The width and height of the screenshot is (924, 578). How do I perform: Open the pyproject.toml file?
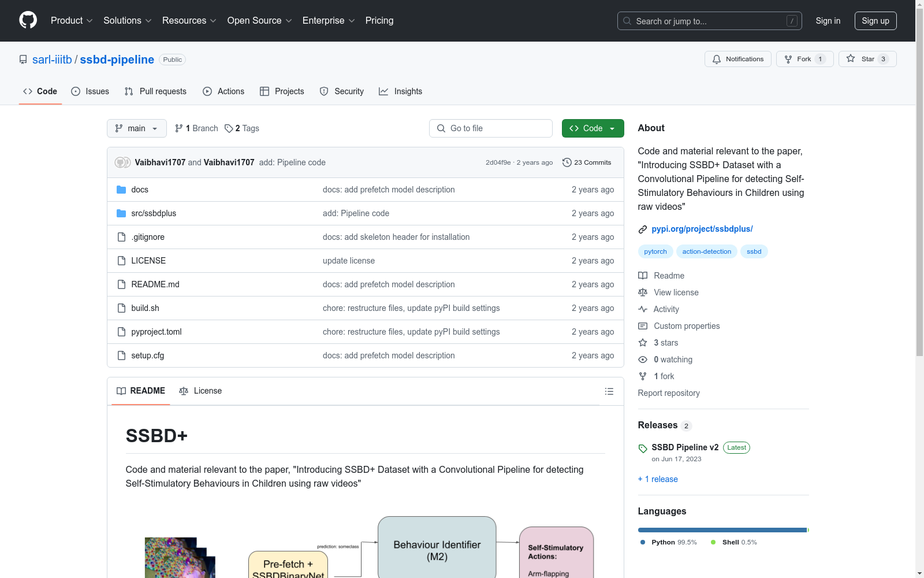tap(157, 332)
